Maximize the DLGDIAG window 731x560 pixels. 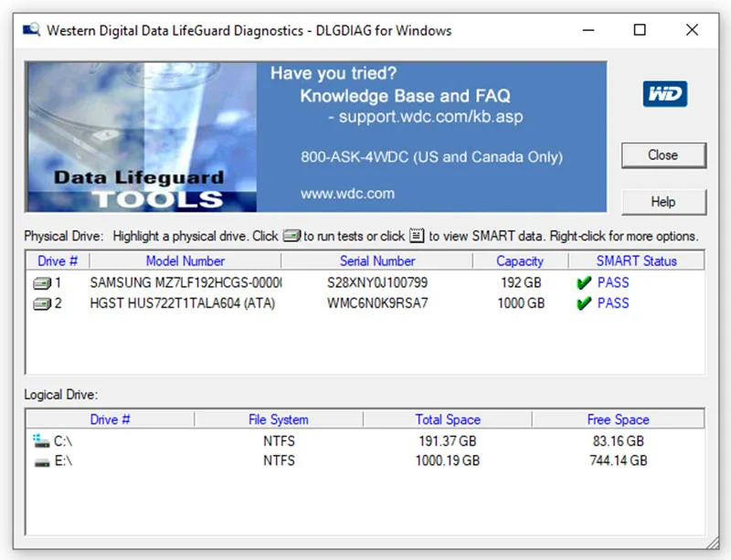pos(640,30)
